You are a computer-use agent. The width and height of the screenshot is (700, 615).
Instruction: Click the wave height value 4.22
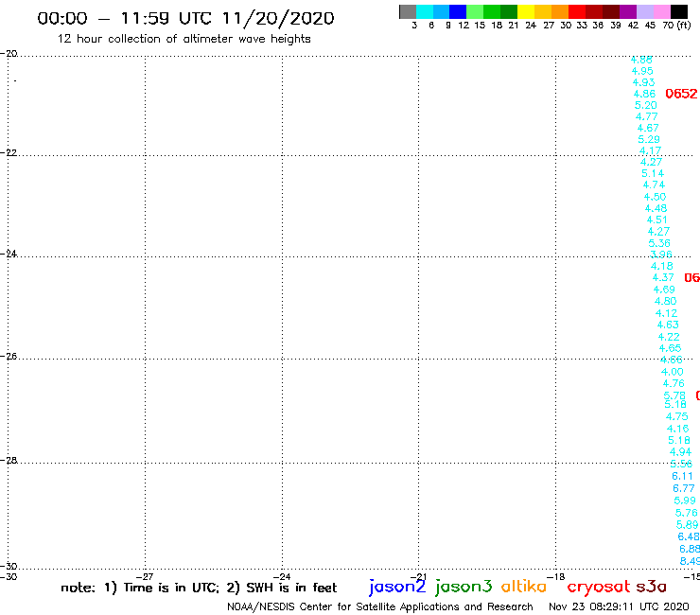(x=669, y=337)
